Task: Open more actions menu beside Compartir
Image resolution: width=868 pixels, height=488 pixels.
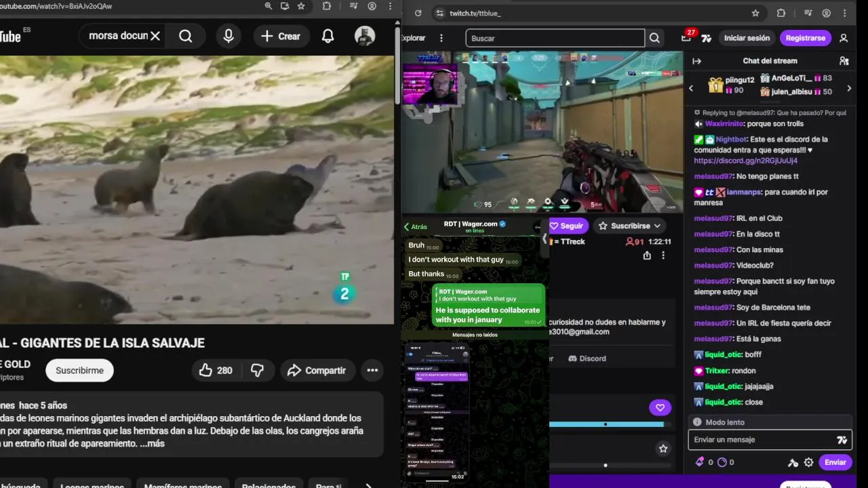Action: pyautogui.click(x=372, y=370)
